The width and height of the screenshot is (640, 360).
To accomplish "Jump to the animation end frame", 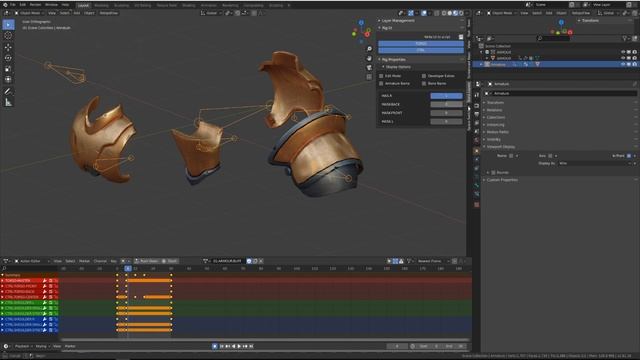I will click(251, 346).
